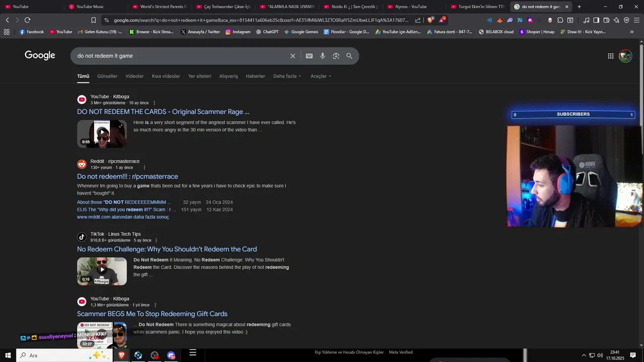Viewport: 644px width, 362px height.
Task: Clear the Google search box with X
Action: (x=293, y=56)
